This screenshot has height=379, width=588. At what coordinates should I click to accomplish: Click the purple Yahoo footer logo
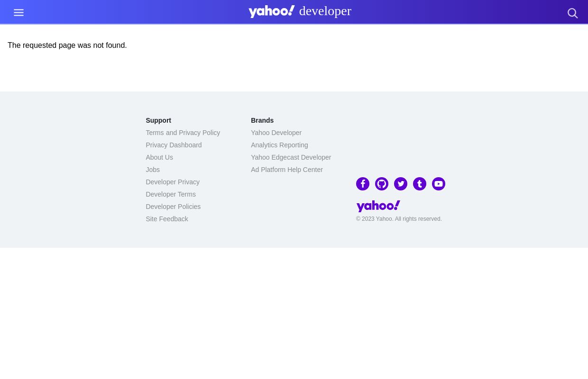pos(378,206)
